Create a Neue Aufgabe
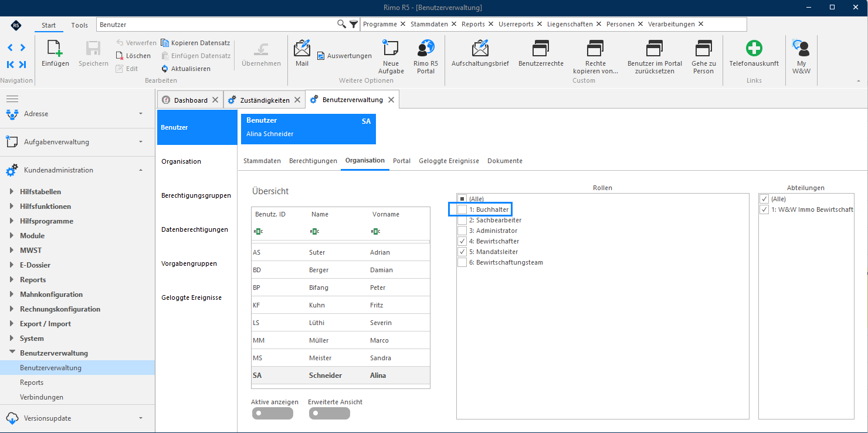Image resolution: width=868 pixels, height=433 pixels. pos(391,57)
